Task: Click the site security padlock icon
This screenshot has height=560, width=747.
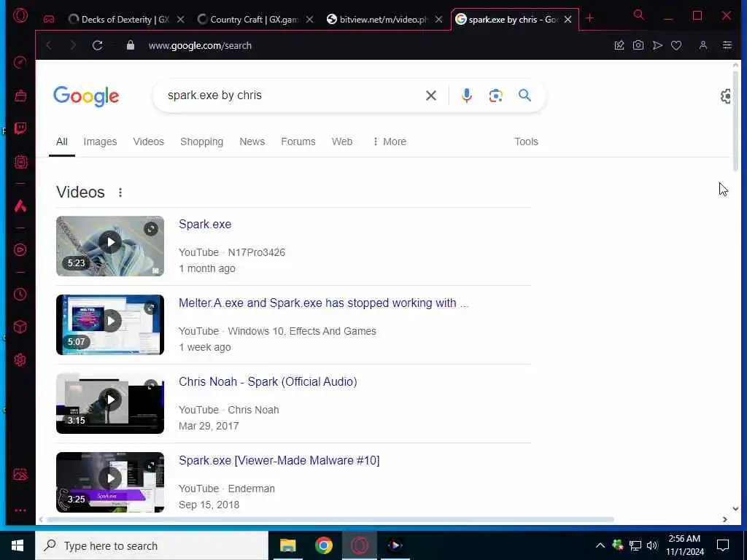Action: pyautogui.click(x=130, y=45)
